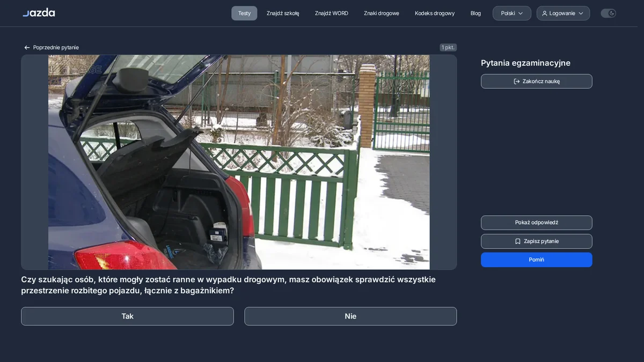Open the Jazda logo home link
Image resolution: width=644 pixels, height=362 pixels.
[39, 13]
